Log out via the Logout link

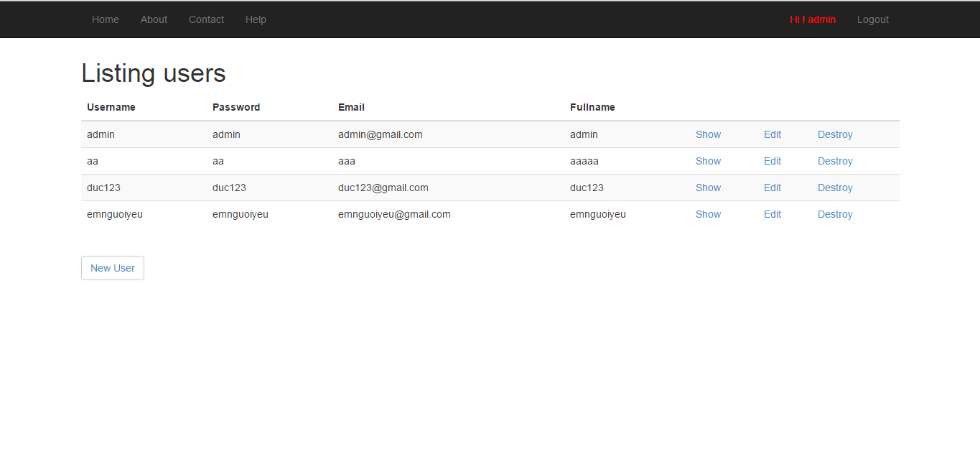coord(872,19)
